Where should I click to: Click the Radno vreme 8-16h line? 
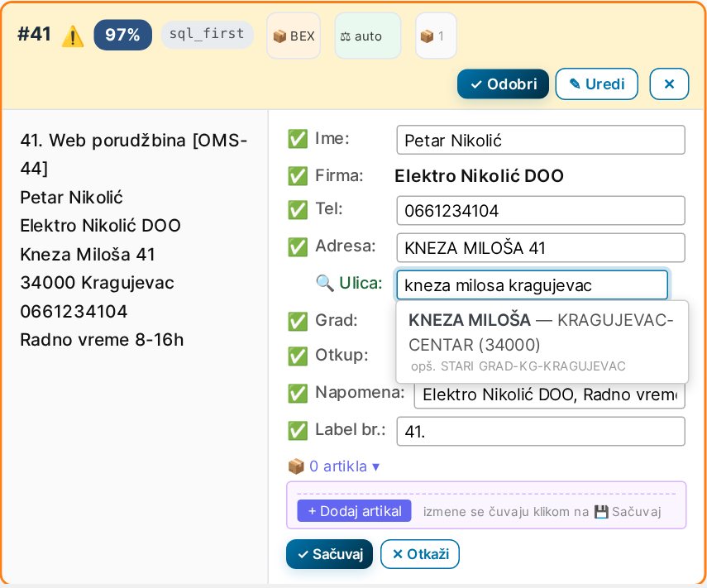[102, 340]
